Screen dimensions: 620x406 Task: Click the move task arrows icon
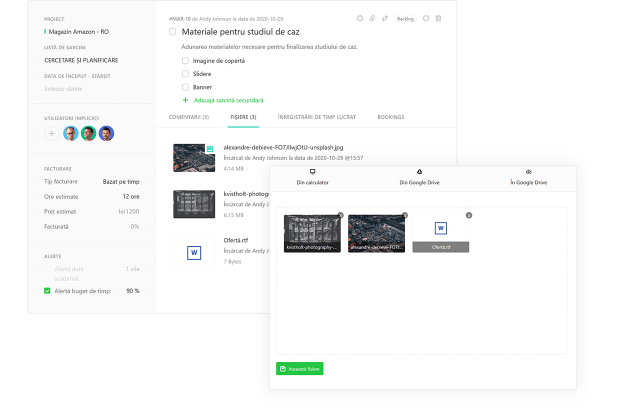385,19
